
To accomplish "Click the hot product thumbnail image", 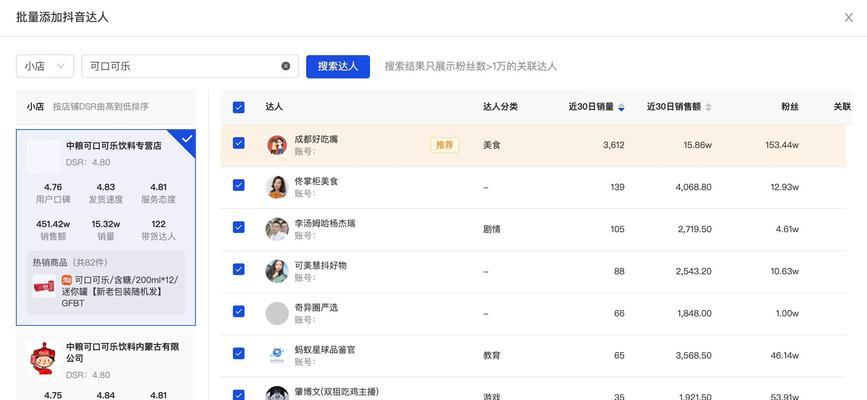I will [43, 286].
